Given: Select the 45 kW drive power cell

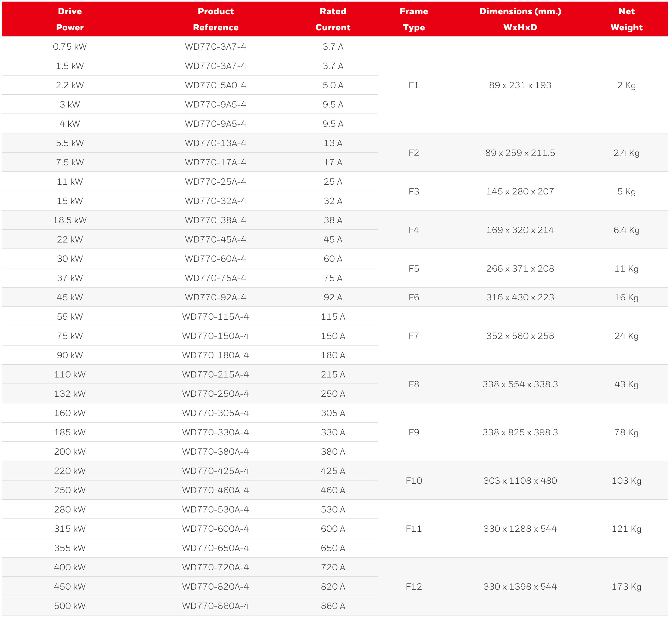Looking at the screenshot, I should [70, 297].
